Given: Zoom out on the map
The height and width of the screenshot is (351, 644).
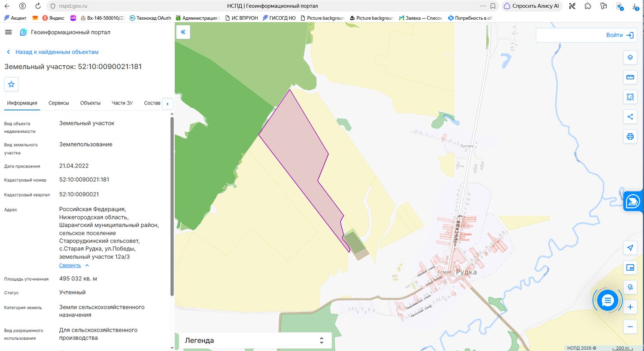Looking at the screenshot, I should [x=630, y=327].
